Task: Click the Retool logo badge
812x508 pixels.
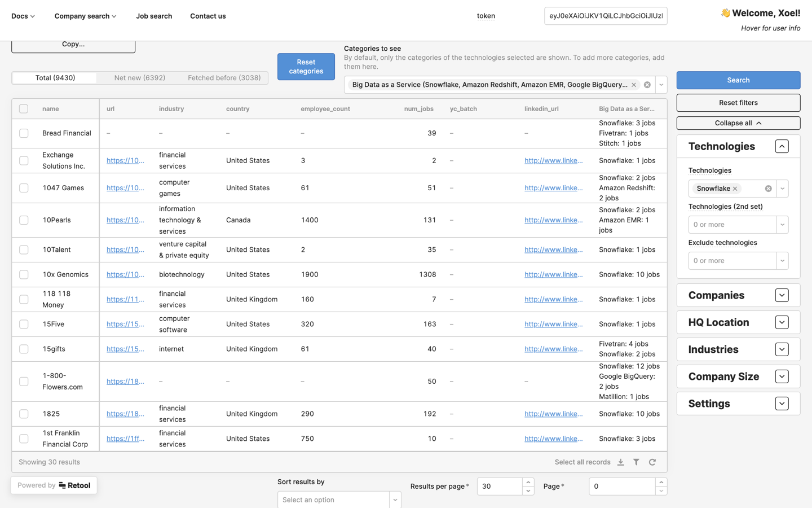Action: point(54,485)
